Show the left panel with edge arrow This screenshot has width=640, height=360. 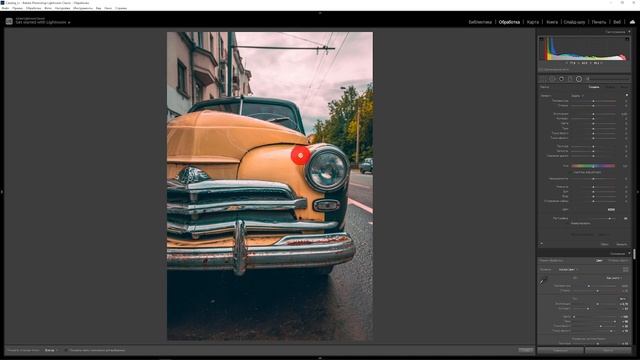[x=2, y=191]
